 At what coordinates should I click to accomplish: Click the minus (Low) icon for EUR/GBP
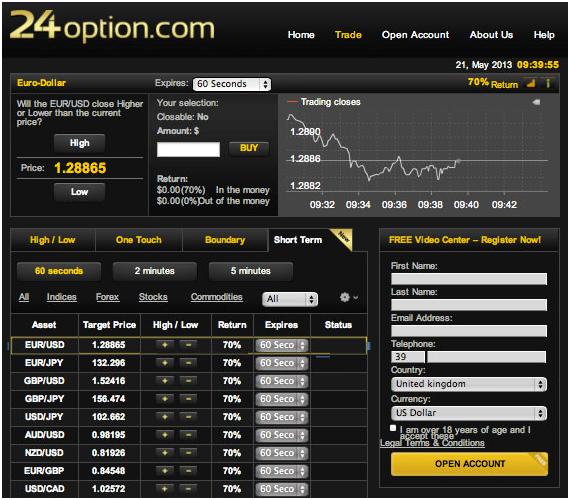click(x=188, y=471)
